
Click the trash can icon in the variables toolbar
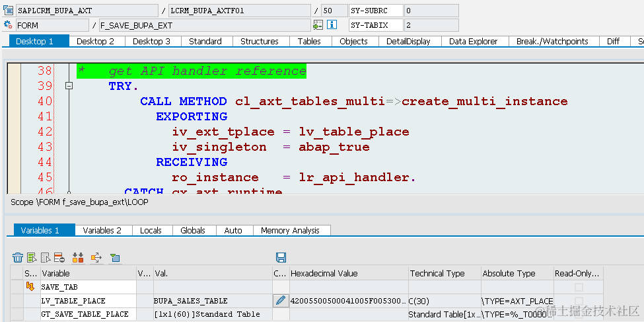tap(18, 258)
